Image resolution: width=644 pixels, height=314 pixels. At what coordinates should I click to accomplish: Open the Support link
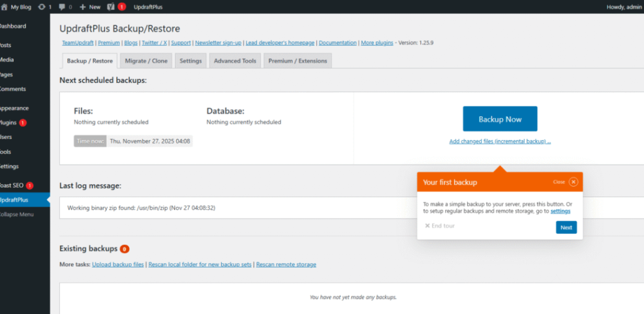181,42
